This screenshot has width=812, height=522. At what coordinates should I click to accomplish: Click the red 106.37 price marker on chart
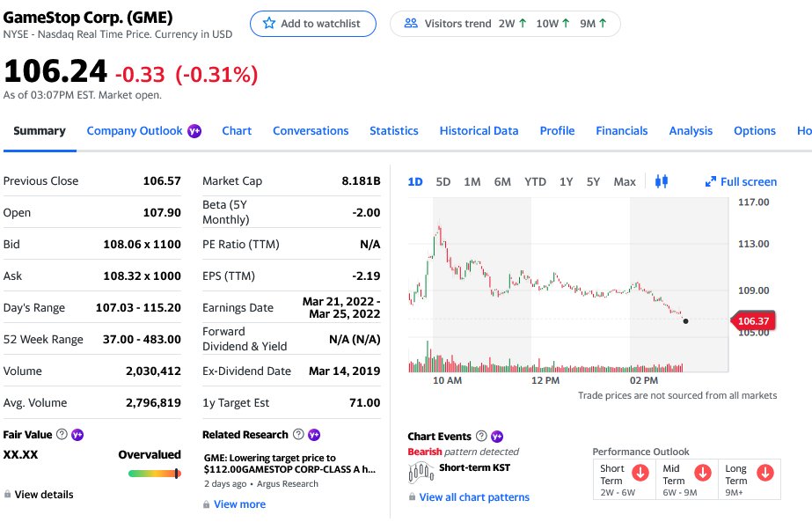pos(753,321)
